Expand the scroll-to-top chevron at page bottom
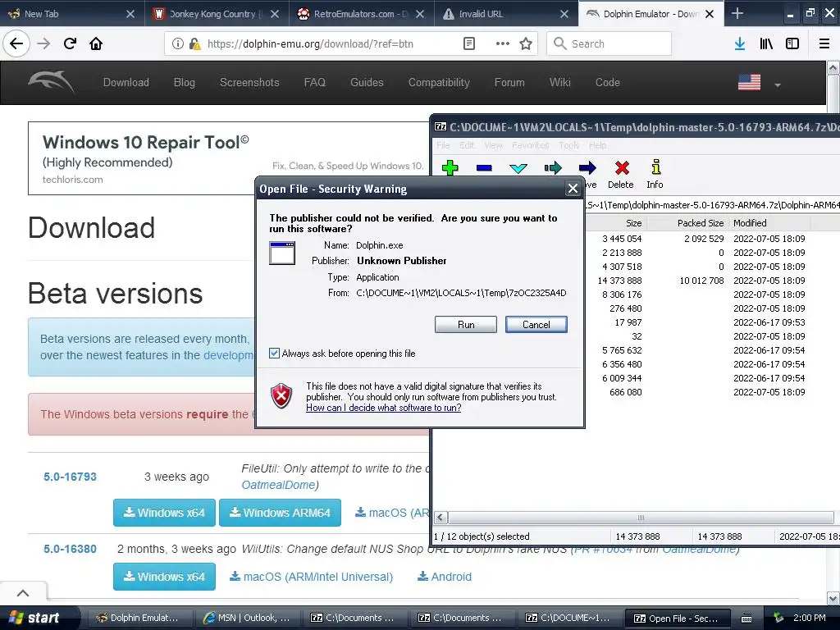 click(23, 593)
